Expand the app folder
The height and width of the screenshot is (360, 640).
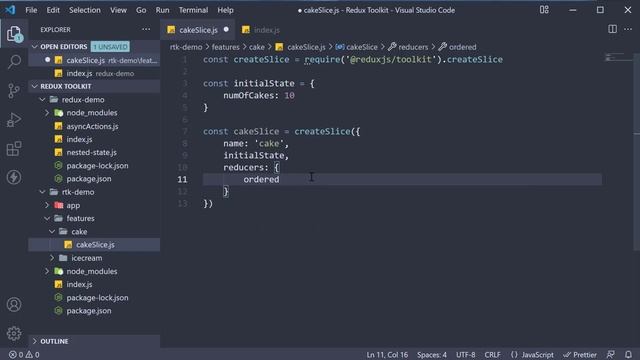coord(47,205)
